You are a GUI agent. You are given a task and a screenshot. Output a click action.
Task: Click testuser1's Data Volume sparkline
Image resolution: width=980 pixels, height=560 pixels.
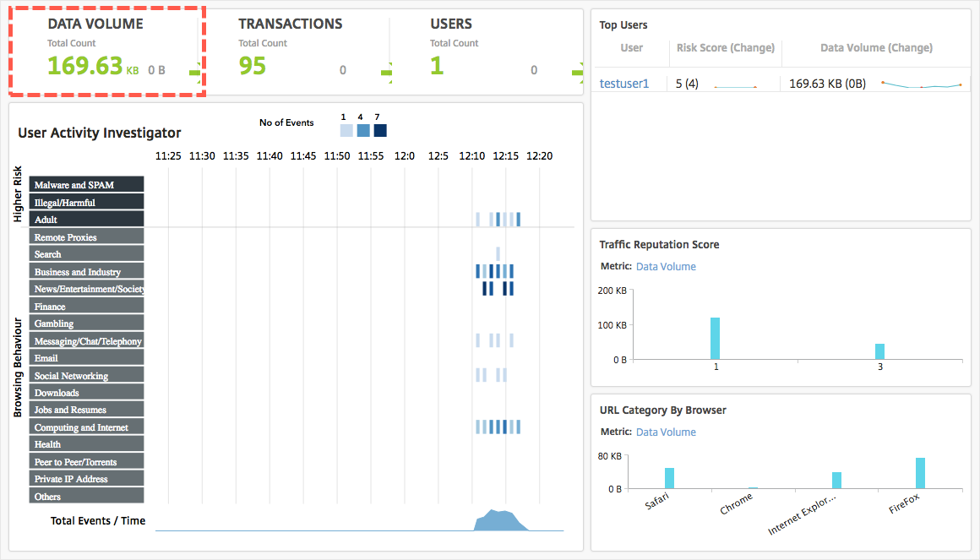click(x=921, y=83)
